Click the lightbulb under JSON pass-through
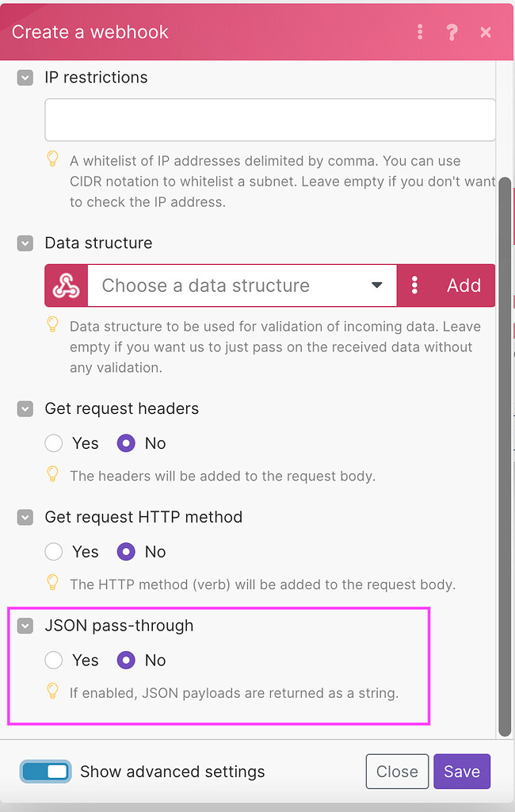Screen dimensions: 515x812 pyautogui.click(x=52, y=692)
